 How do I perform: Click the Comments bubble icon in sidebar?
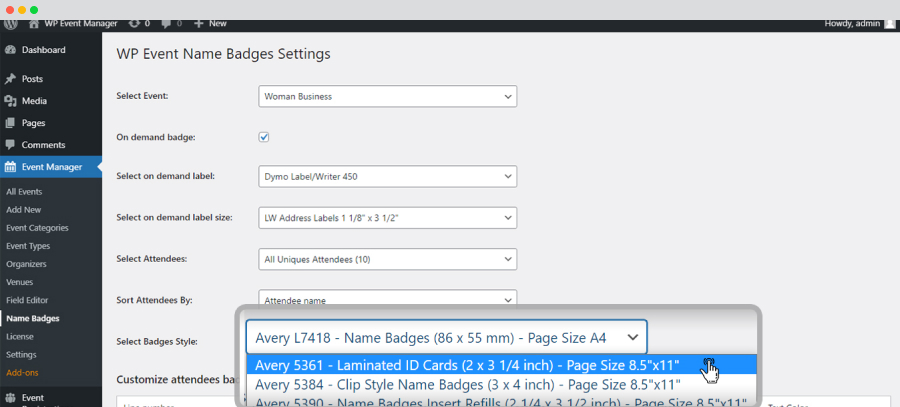(x=10, y=145)
